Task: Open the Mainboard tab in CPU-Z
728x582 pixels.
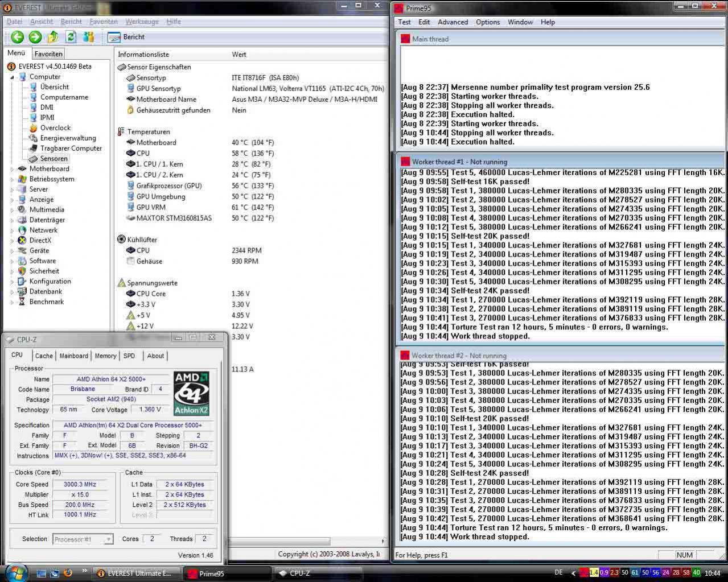Action: (74, 356)
